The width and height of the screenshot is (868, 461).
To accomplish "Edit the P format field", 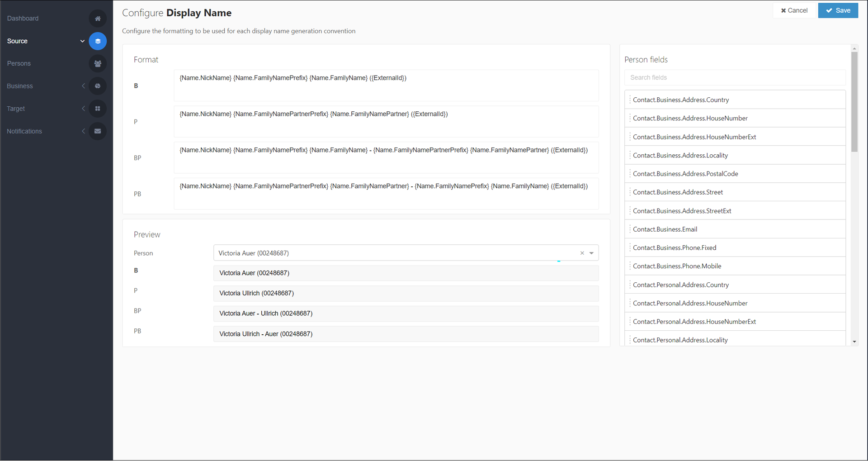I will click(x=386, y=122).
